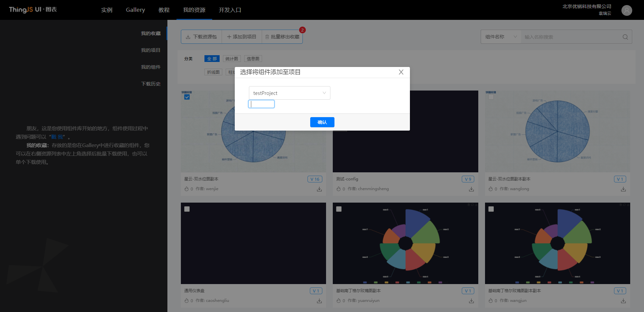644x312 pixels.
Task: Click the 批量移出收藏 button
Action: point(282,37)
